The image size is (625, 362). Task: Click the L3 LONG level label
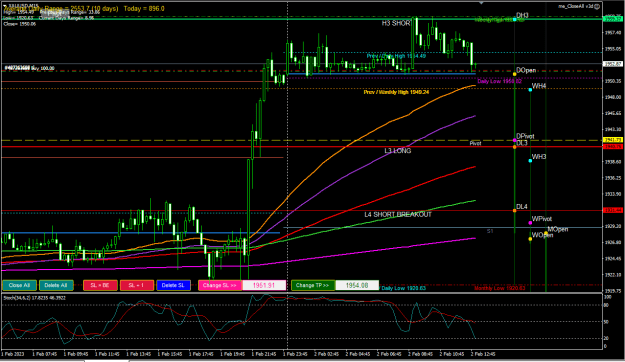pyautogui.click(x=398, y=151)
